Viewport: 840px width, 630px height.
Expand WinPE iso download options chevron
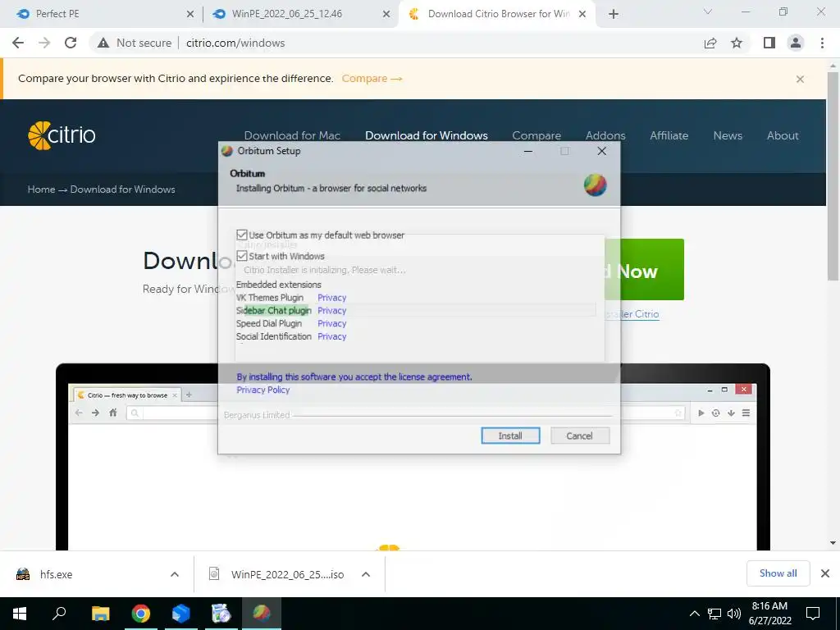(x=366, y=574)
